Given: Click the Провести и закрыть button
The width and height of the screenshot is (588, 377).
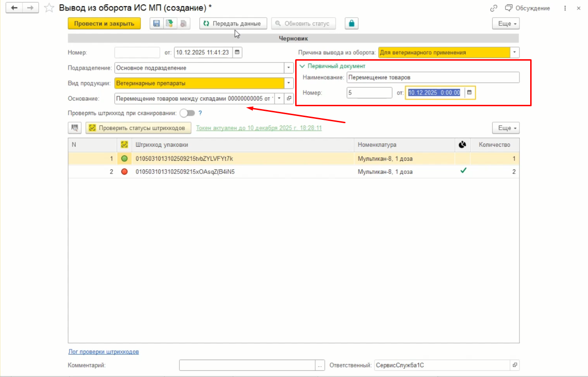Looking at the screenshot, I should click(104, 24).
